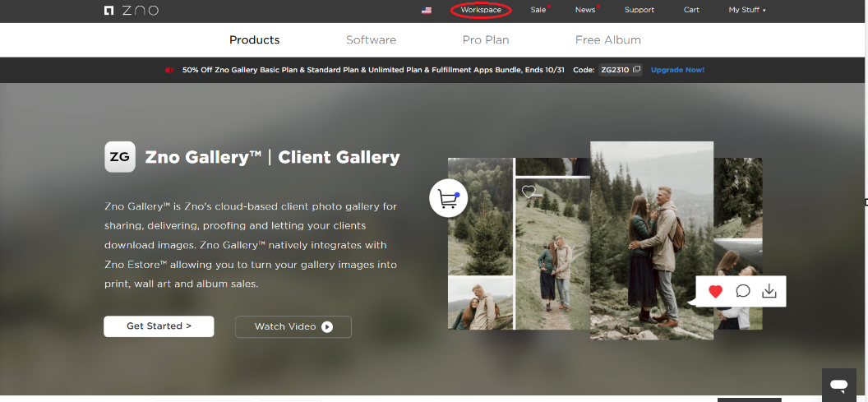Click the white heart outline on photo
The height and width of the screenshot is (402, 868).
(529, 192)
